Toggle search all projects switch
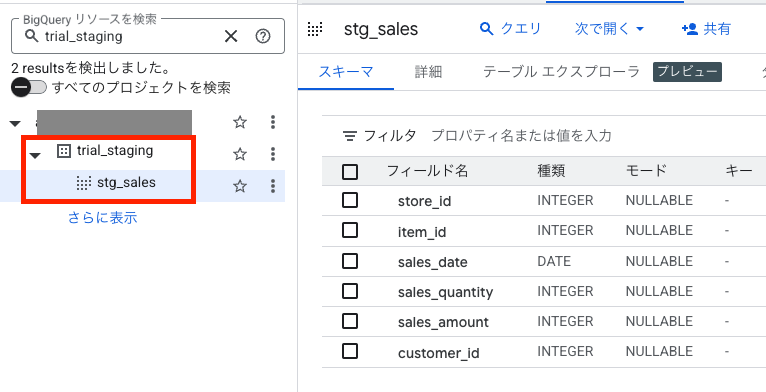 (29, 87)
